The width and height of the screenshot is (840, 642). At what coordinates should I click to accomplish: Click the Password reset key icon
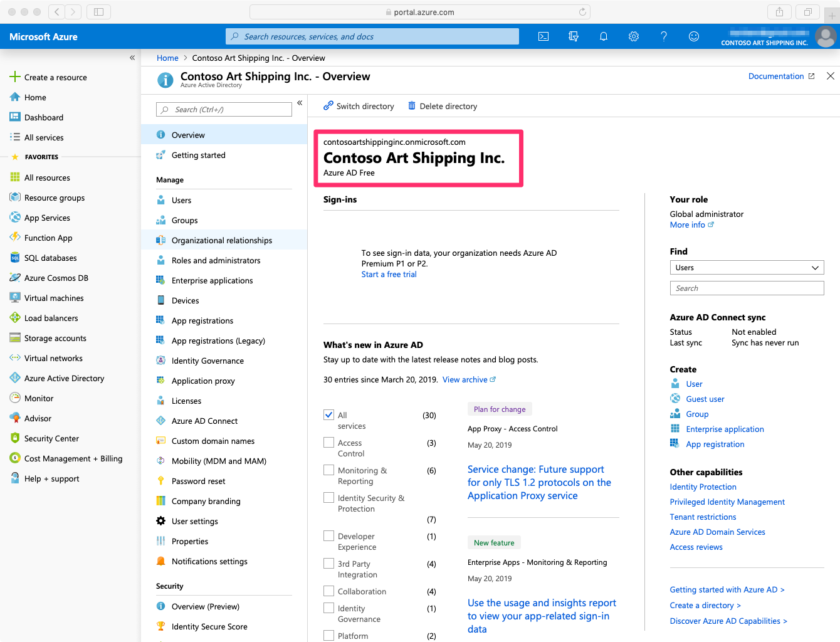(160, 481)
